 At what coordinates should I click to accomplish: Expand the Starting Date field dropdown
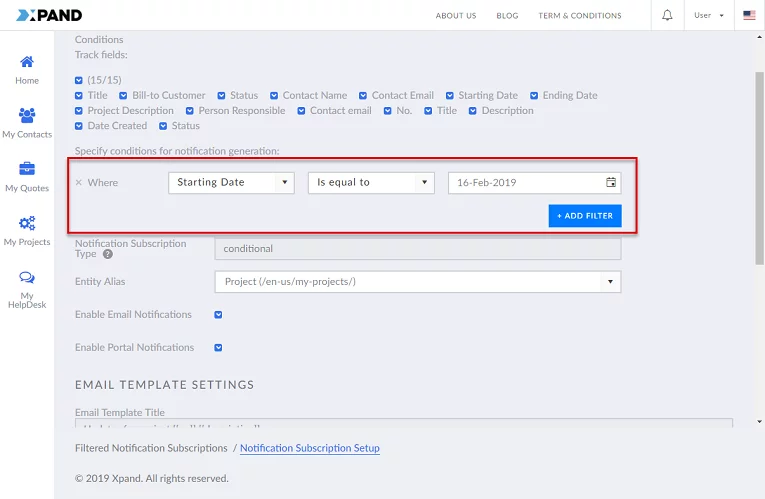pyautogui.click(x=285, y=183)
